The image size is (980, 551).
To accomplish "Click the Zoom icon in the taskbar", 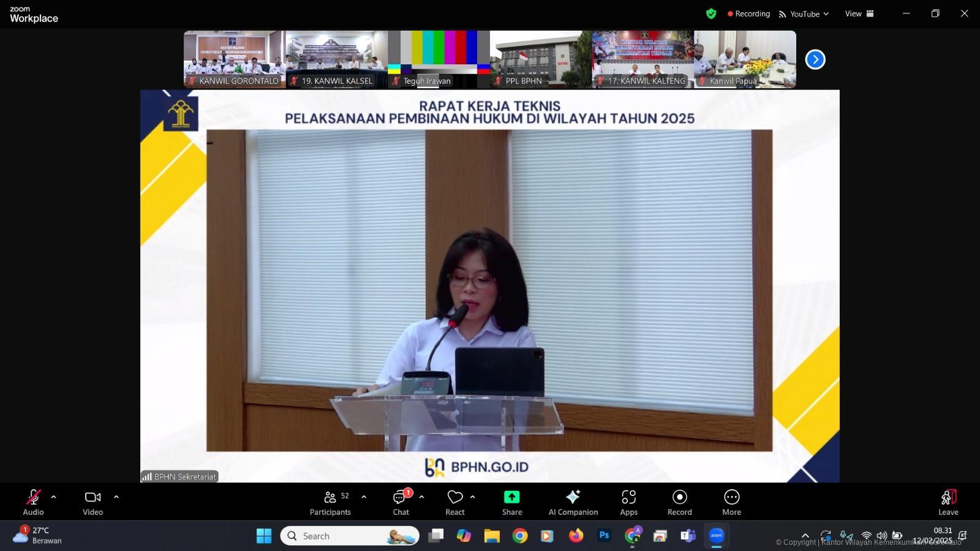I will click(x=716, y=536).
